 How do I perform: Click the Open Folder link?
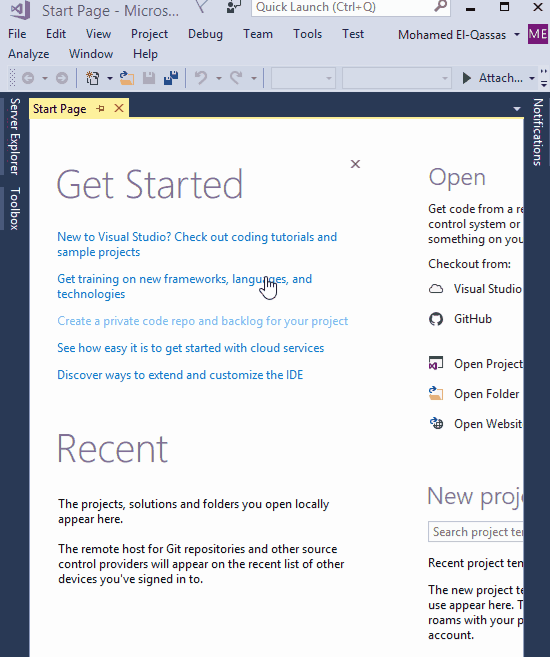pyautogui.click(x=487, y=394)
